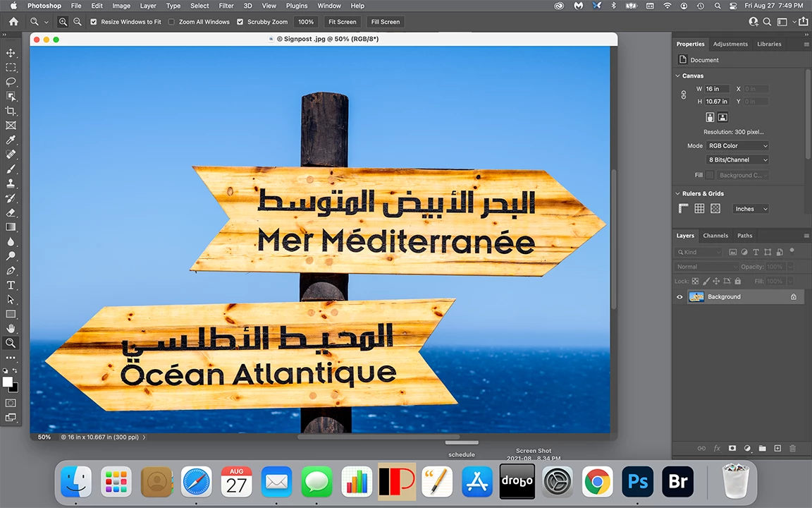Select the Clone Stamp tool
The image size is (812, 508).
tap(11, 183)
